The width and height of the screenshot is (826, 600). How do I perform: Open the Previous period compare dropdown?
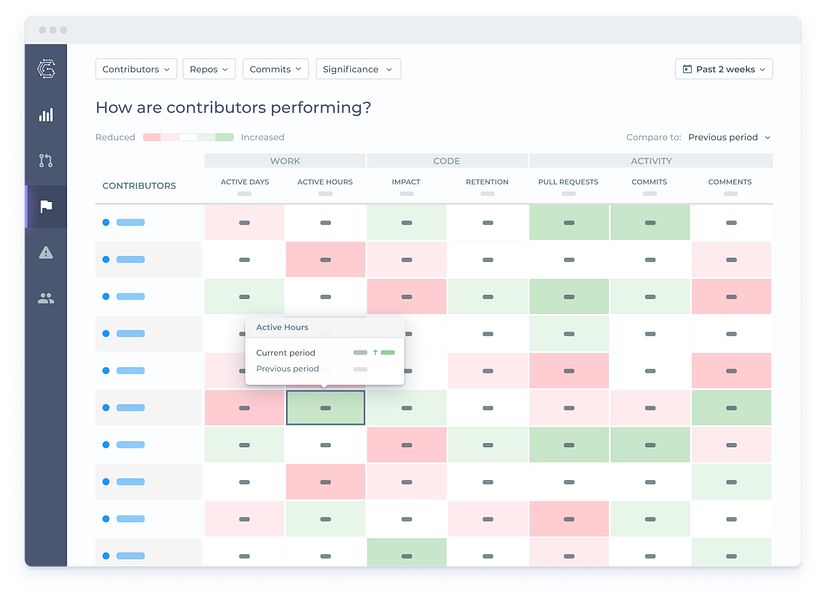729,137
